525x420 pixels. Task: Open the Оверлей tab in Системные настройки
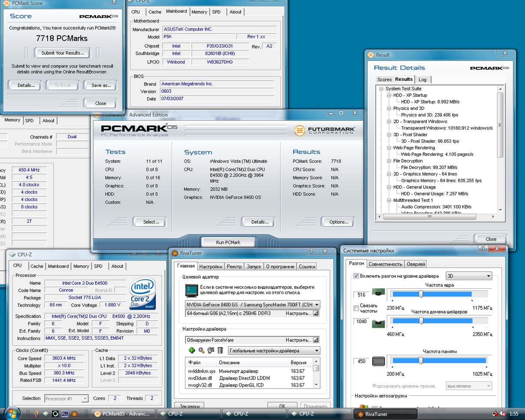(416, 264)
